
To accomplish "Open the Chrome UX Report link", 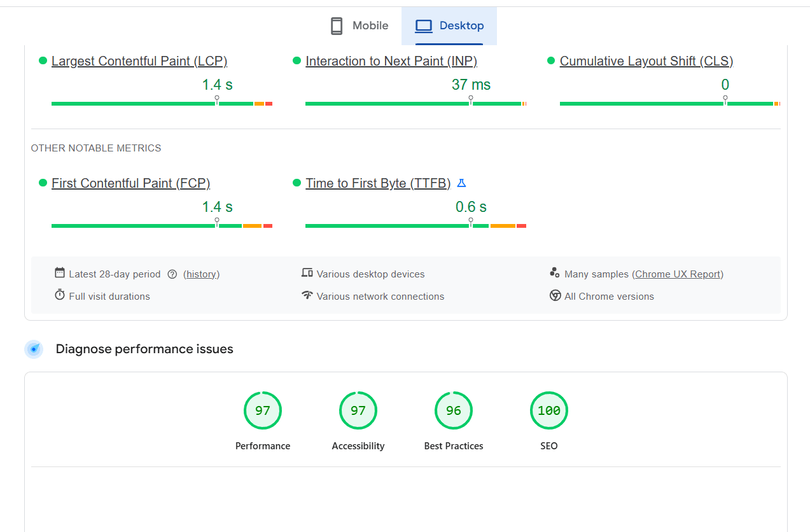I will pyautogui.click(x=678, y=274).
